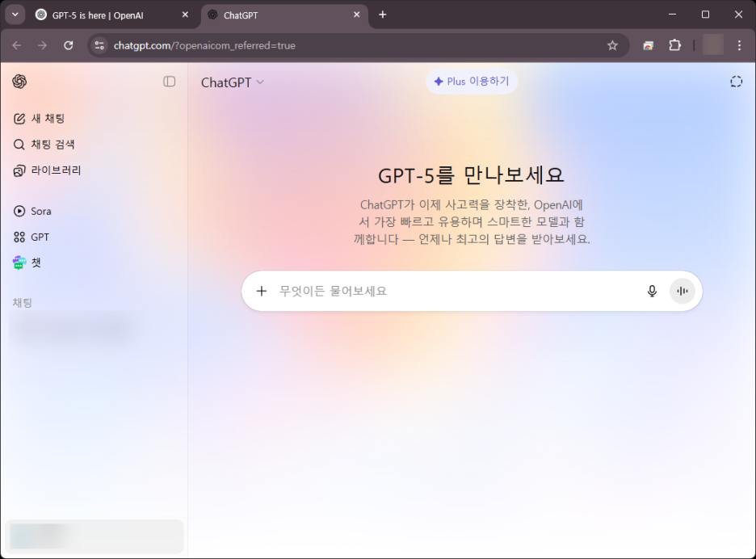Open 채팅 검색 to search chats
Viewport: 756px width, 559px height.
44,145
